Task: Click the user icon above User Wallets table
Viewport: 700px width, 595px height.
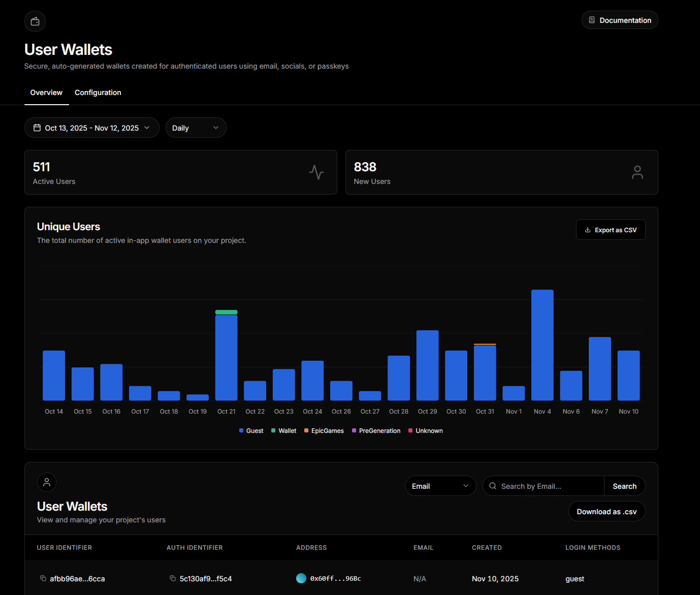Action: (x=47, y=482)
